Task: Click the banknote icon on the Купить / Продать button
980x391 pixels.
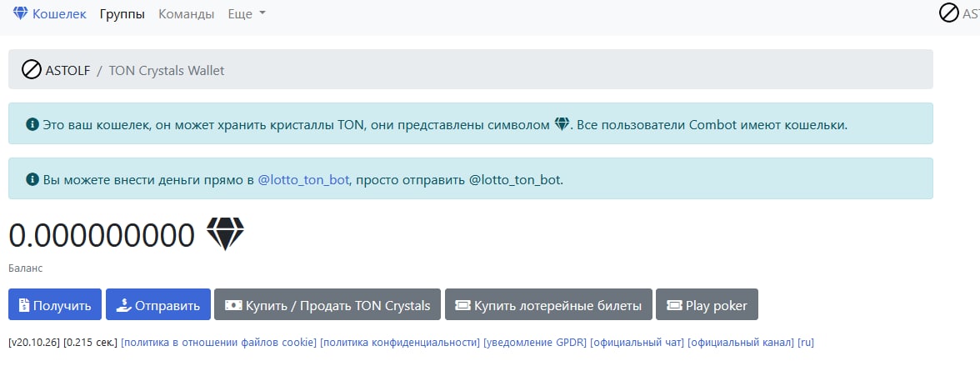Action: coord(233,305)
